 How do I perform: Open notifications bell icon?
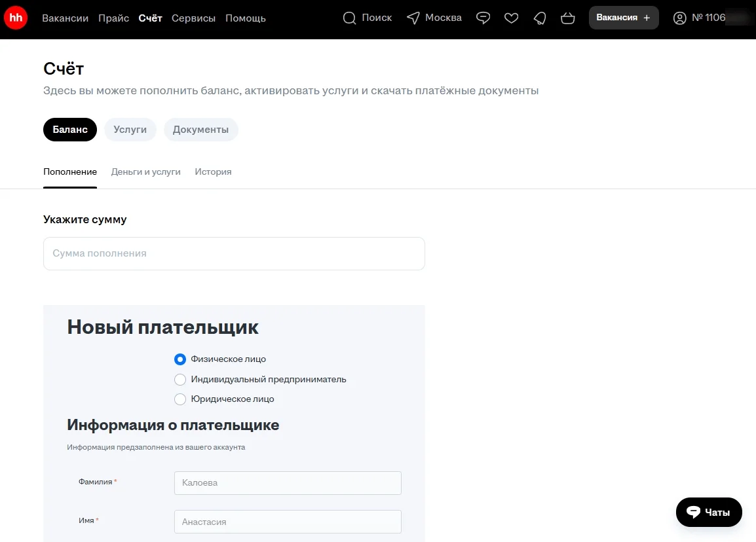point(539,18)
